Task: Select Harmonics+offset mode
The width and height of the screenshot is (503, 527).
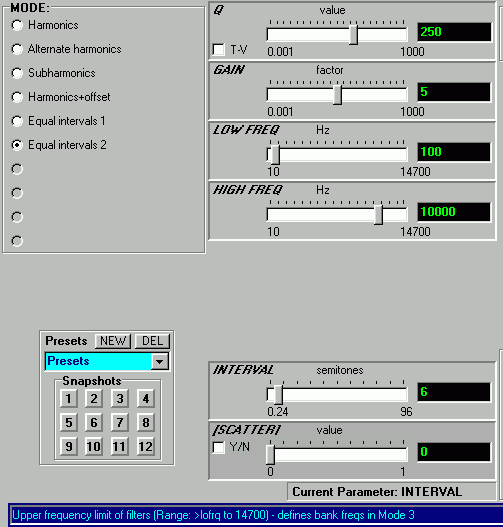Action: point(17,97)
